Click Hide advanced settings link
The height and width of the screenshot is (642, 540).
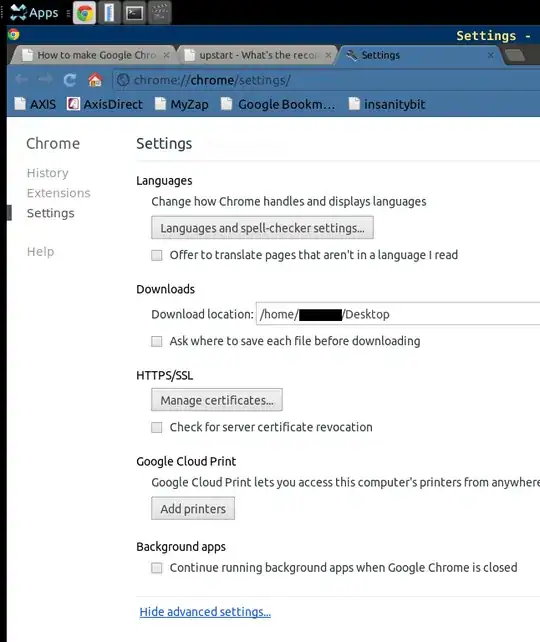coord(205,612)
